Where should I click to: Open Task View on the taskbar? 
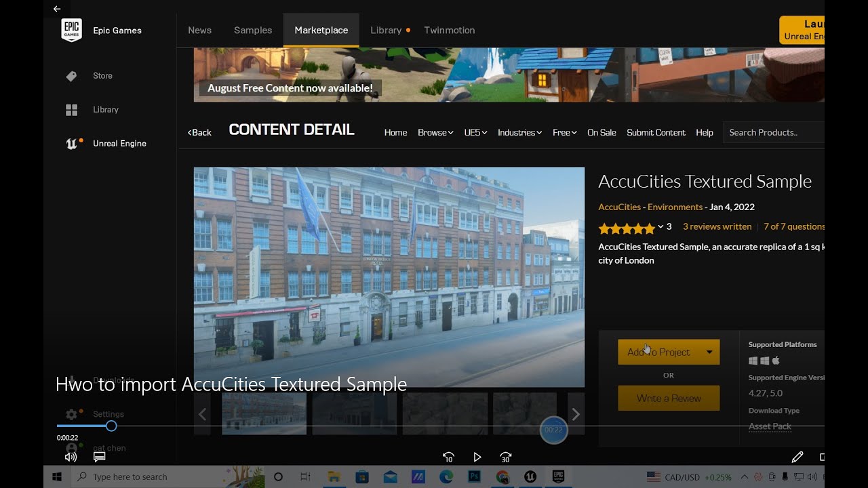point(306,477)
